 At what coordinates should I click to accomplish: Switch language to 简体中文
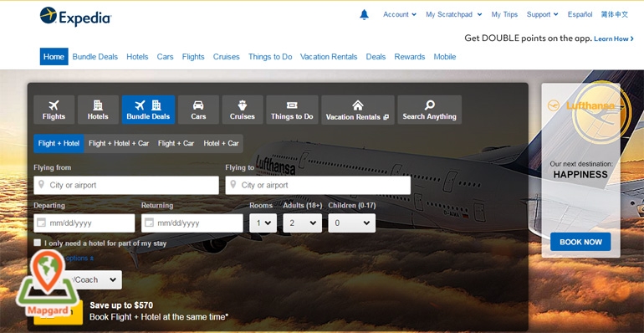[x=615, y=14]
